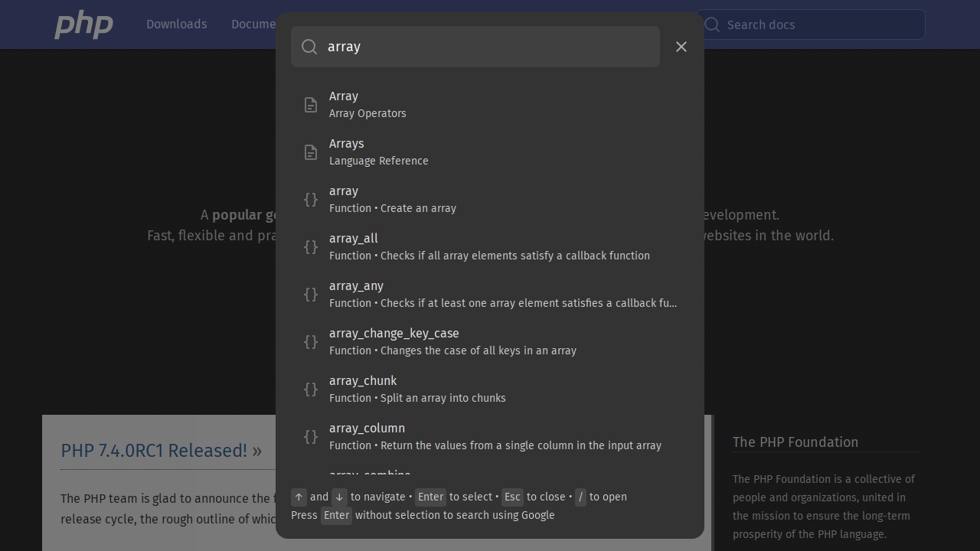The image size is (980, 551).
Task: Select the array_any search result
Action: (x=490, y=294)
